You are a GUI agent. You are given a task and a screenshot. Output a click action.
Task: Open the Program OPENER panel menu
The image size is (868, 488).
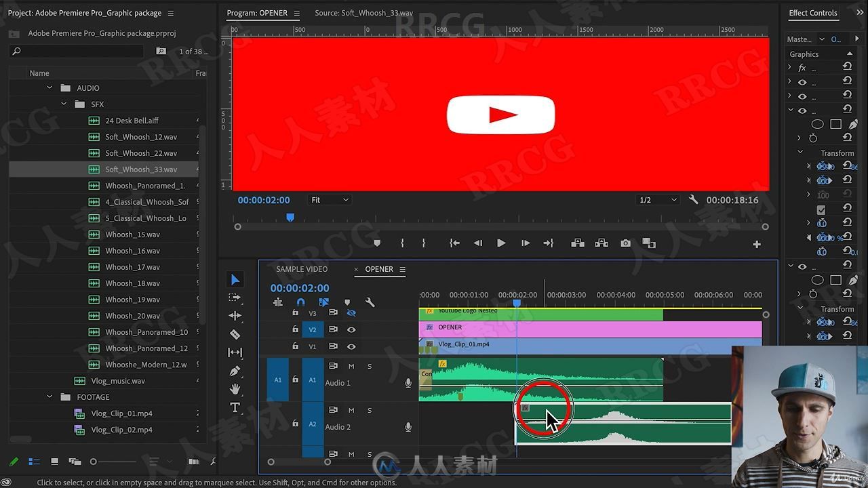pos(296,13)
